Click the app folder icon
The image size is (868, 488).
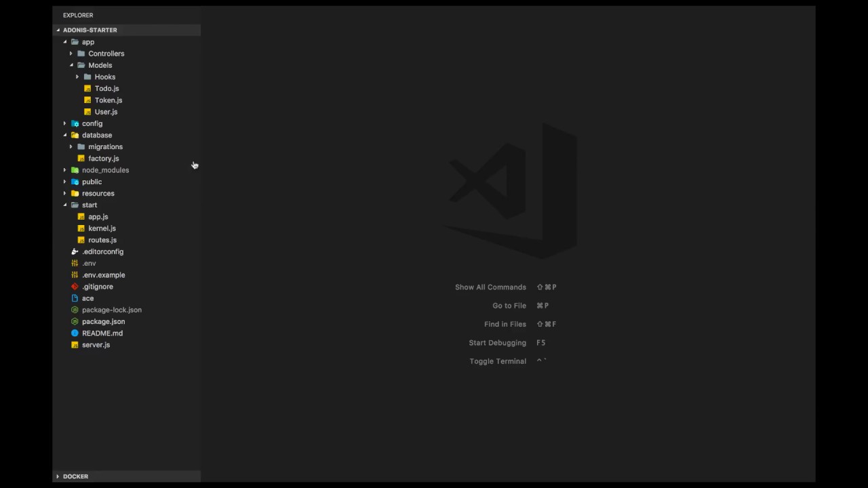tap(75, 42)
